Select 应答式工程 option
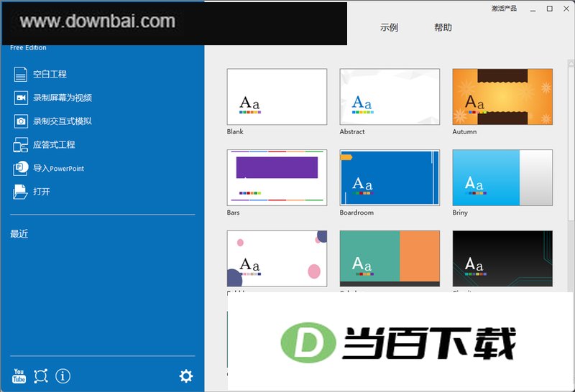The width and height of the screenshot is (575, 392). (x=54, y=145)
